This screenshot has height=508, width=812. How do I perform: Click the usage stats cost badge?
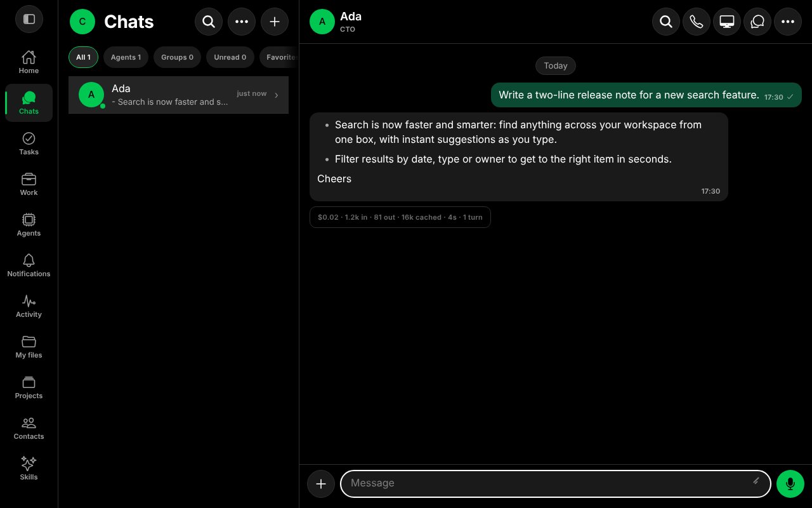click(x=400, y=217)
